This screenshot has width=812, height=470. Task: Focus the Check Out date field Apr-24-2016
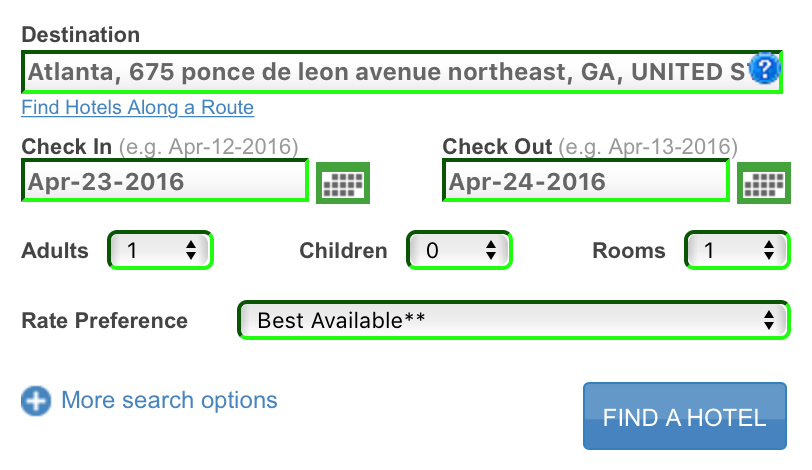click(585, 182)
